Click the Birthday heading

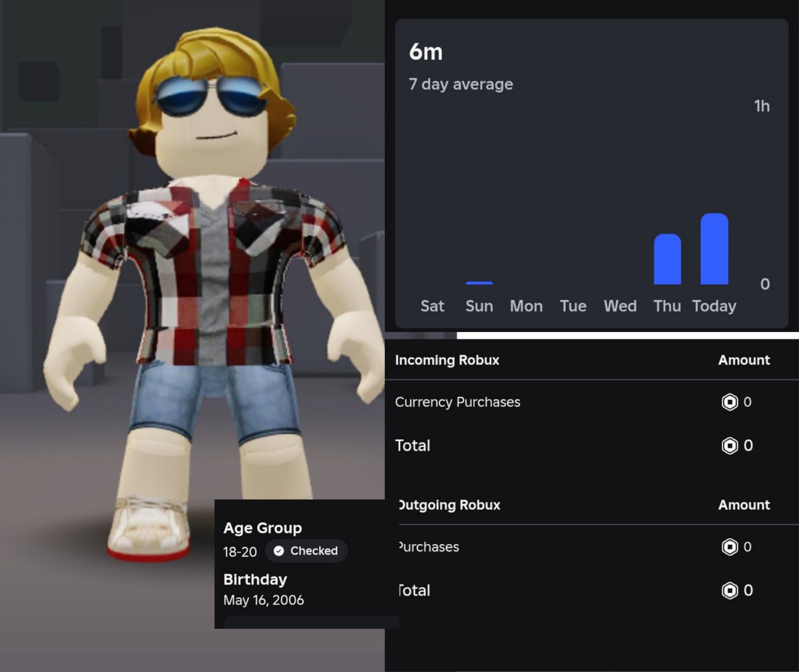pyautogui.click(x=255, y=580)
